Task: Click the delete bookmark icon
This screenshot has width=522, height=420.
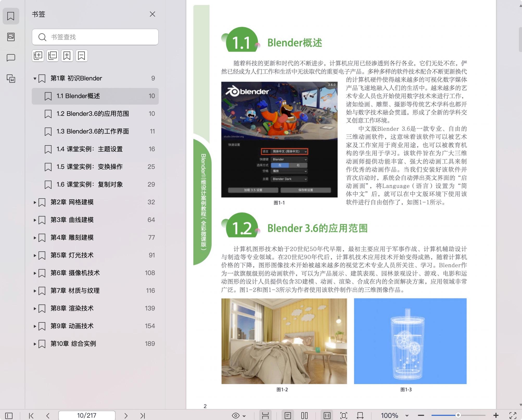Action: (x=82, y=56)
